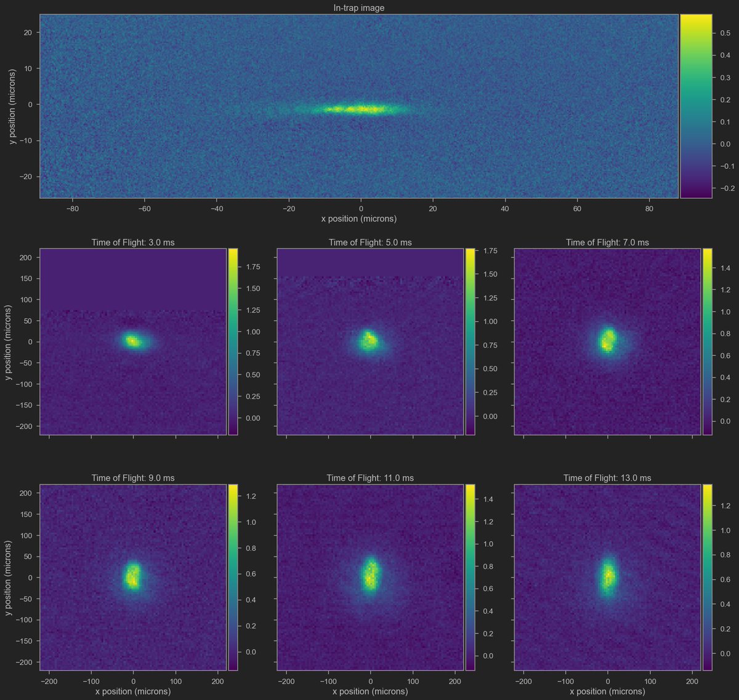Image resolution: width=739 pixels, height=700 pixels.
Task: Select the "1.75" tick on the 3.0 ms colorbar
Action: point(252,267)
